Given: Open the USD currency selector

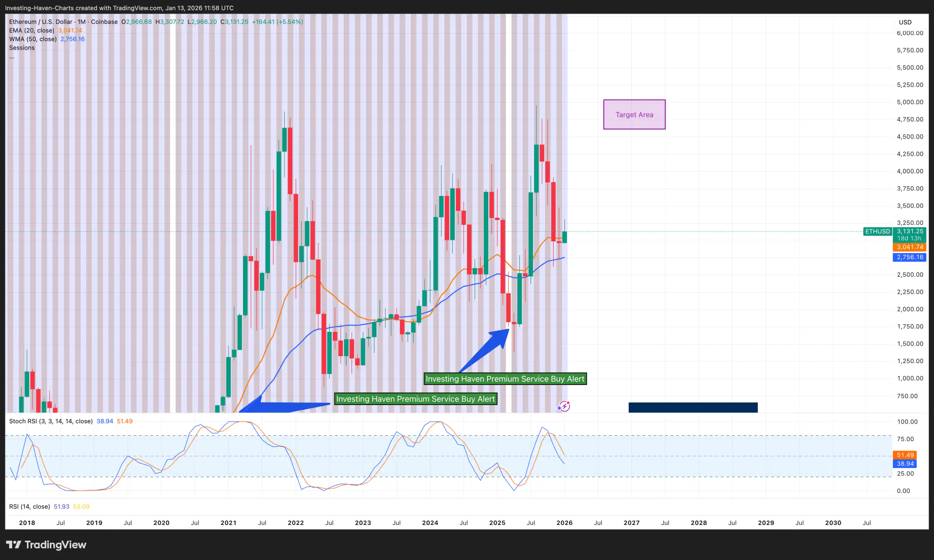Looking at the screenshot, I should tap(905, 22).
